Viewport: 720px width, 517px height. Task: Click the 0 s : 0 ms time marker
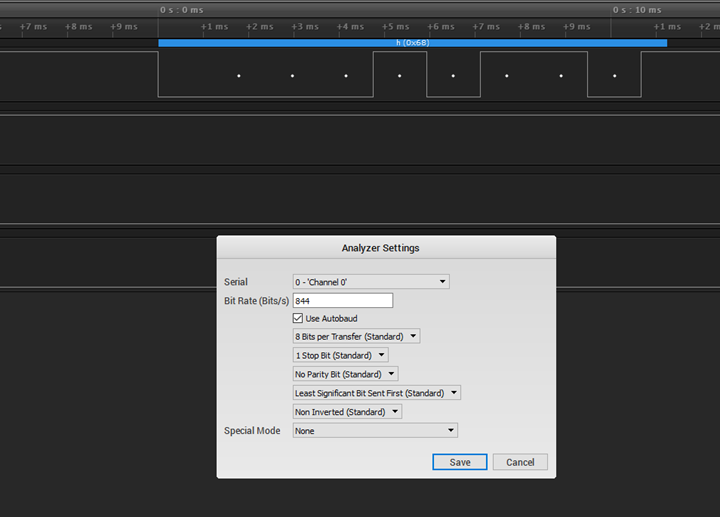tap(181, 10)
